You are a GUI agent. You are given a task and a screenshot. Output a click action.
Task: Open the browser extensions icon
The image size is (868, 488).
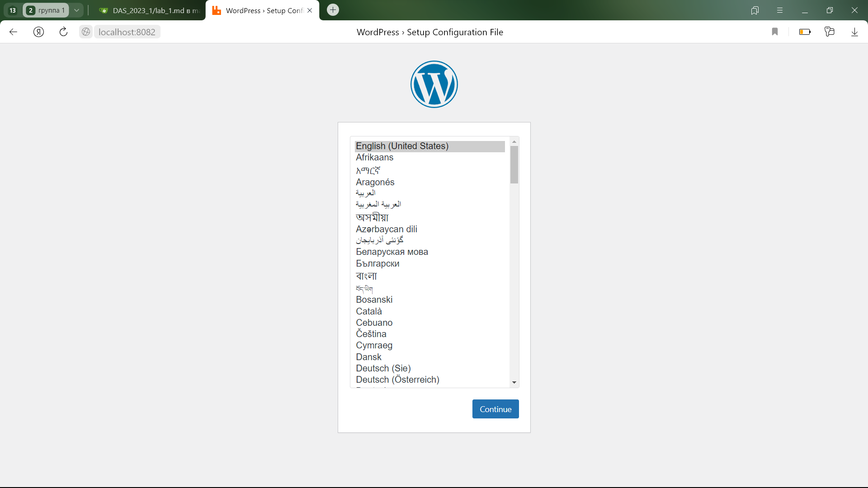(x=830, y=32)
